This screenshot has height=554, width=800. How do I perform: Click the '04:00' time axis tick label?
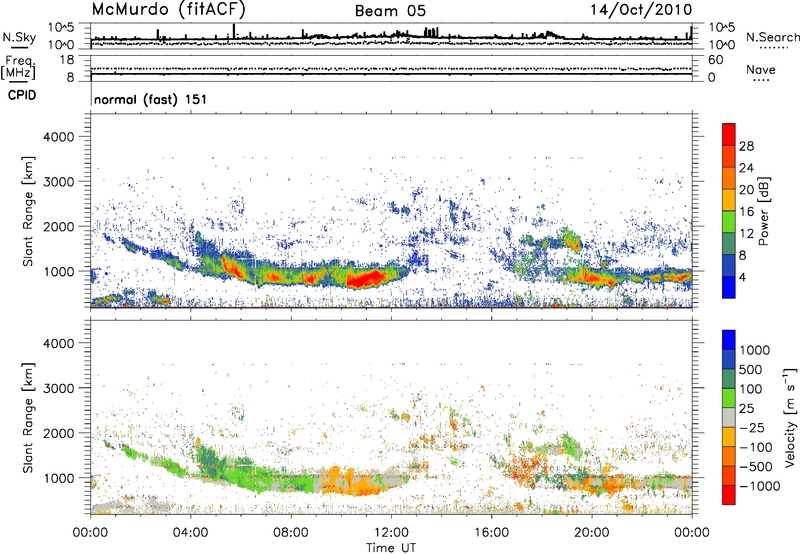pos(190,533)
